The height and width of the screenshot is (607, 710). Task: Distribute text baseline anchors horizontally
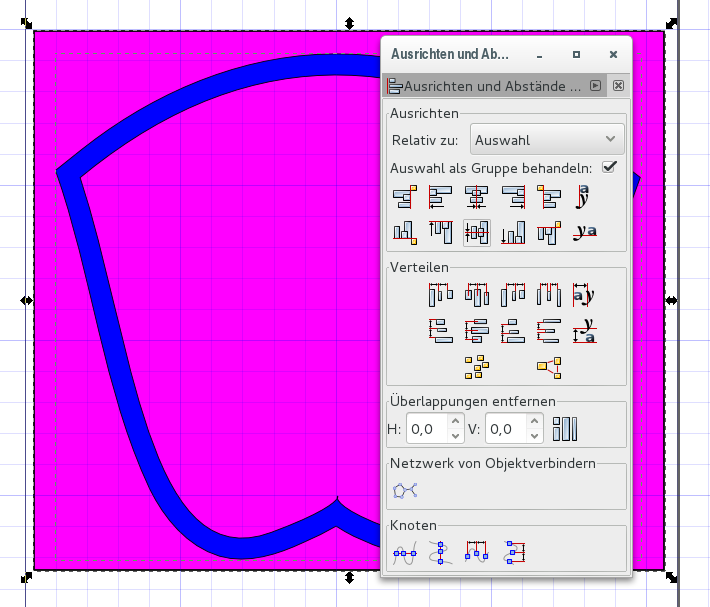[x=584, y=295]
